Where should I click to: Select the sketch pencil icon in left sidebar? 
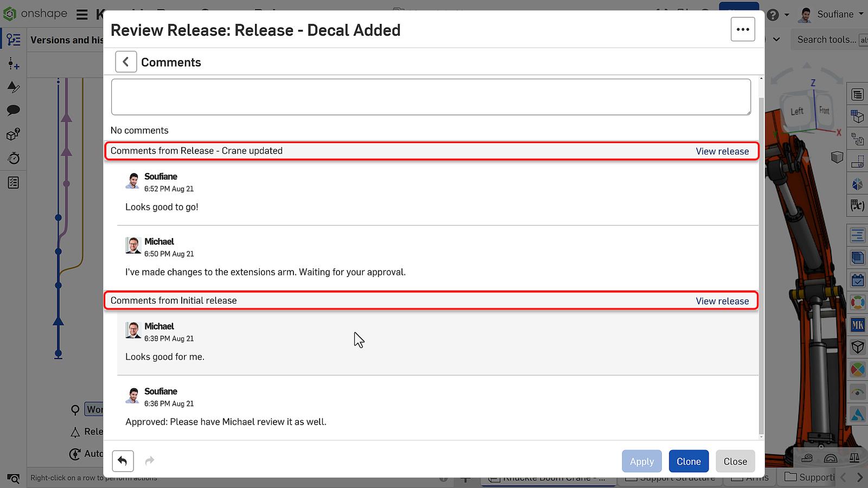point(13,87)
